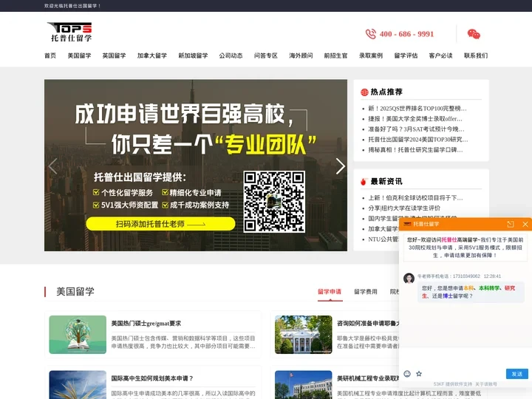The width and height of the screenshot is (532, 399).
Task: Open 公司动态 navigation item
Action: tap(231, 55)
